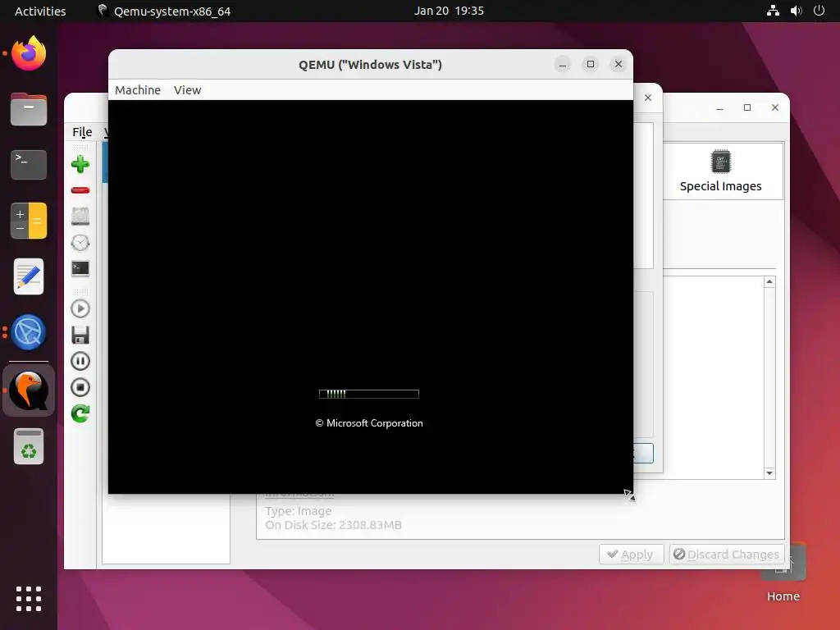
Task: Click the QEMU bird icon in dock
Action: [x=29, y=390]
